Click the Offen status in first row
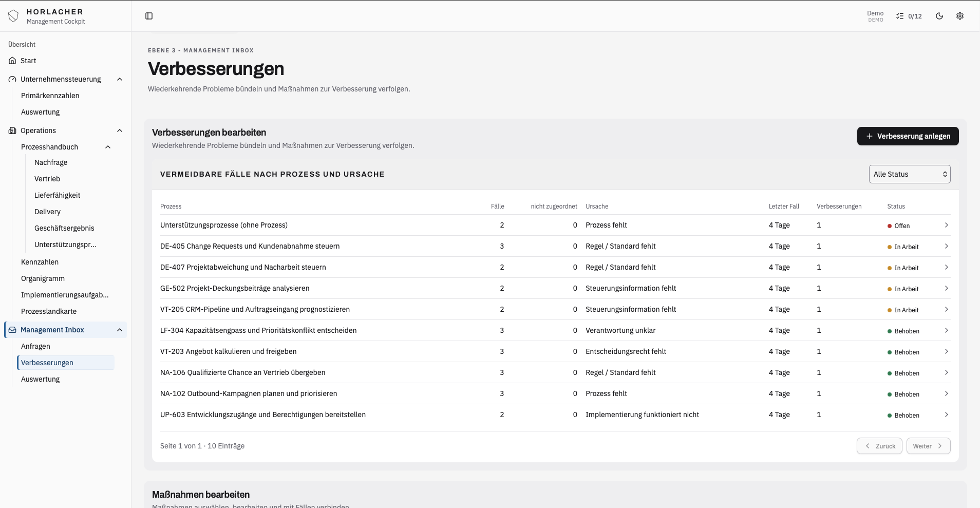Image resolution: width=980 pixels, height=508 pixels. 898,225
